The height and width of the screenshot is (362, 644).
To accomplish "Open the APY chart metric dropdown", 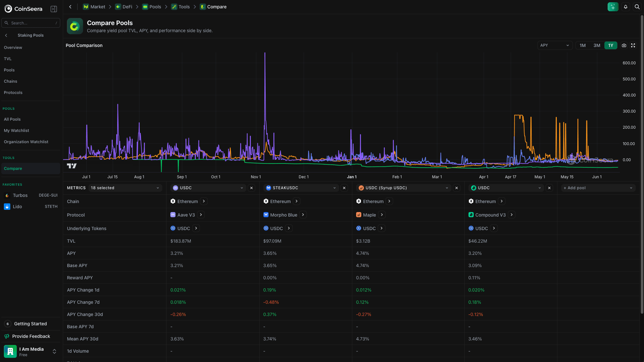I will (555, 45).
